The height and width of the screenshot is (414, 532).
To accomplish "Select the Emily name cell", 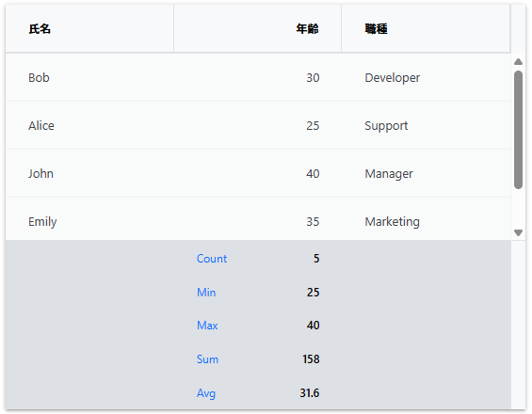I will (89, 219).
